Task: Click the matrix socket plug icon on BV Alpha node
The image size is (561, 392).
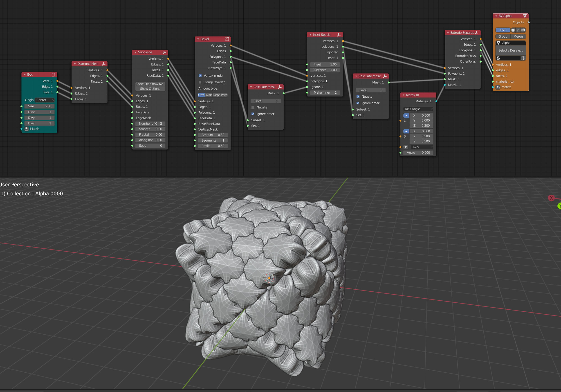Action: [498, 87]
